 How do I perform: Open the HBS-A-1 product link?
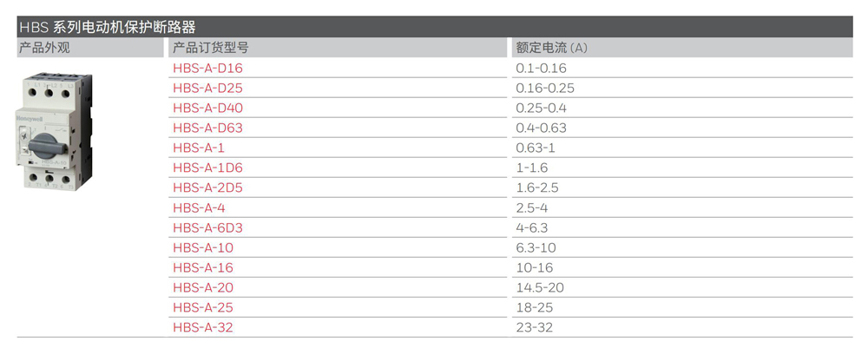coord(199,148)
